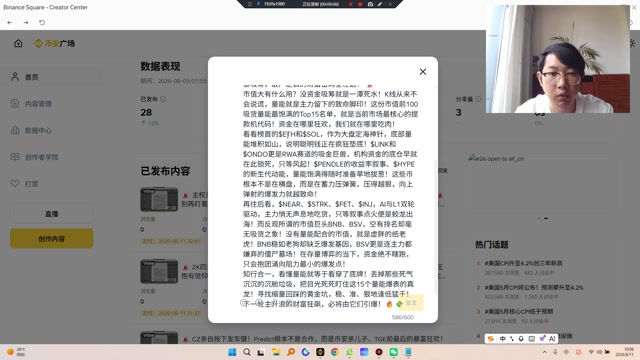This screenshot has width=640, height=360.
Task: Open Task View in the taskbar
Action: [261, 352]
